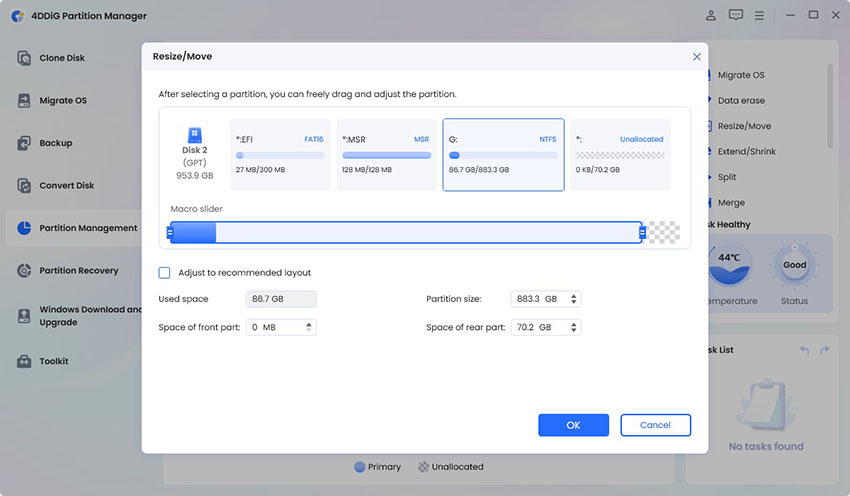This screenshot has height=496, width=850.
Task: Select the G: NTFS partition card
Action: pos(503,155)
